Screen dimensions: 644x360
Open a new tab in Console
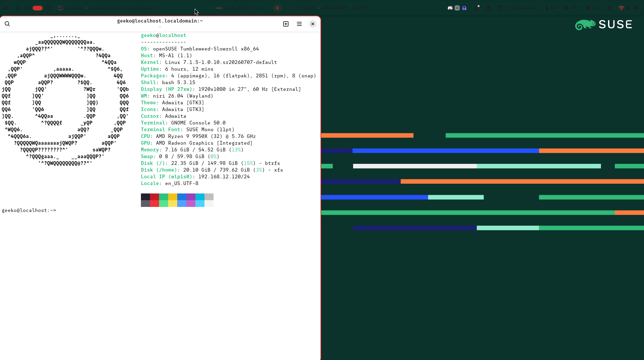click(x=286, y=24)
